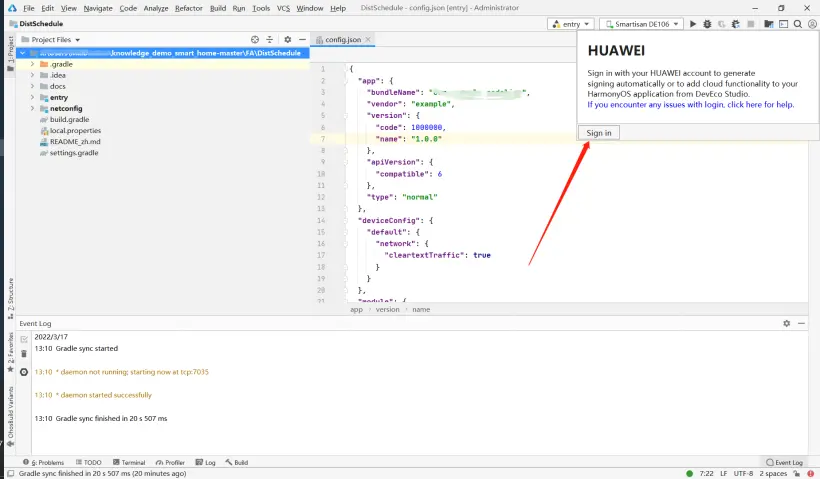Open the File menu
The height and width of the screenshot is (479, 820).
coord(29,8)
